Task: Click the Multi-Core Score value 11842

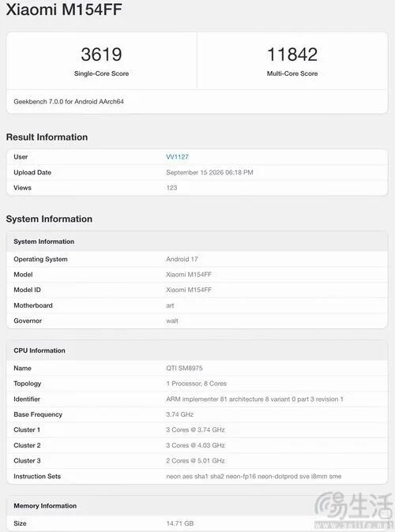Action: point(292,54)
